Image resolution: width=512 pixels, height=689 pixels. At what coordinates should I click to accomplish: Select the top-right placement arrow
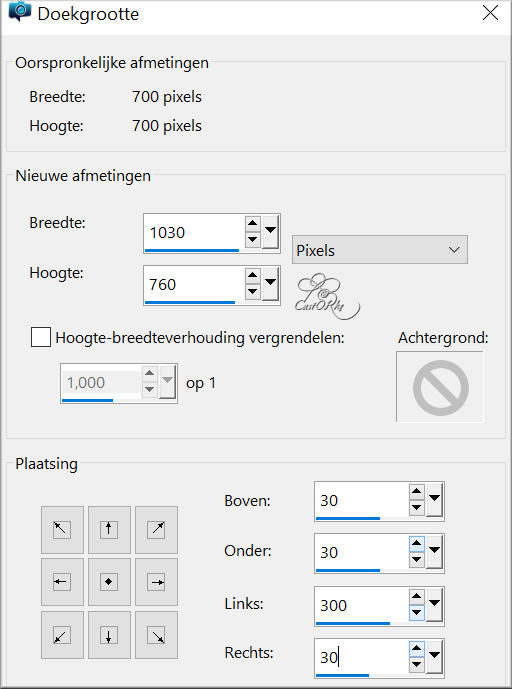coord(156,530)
